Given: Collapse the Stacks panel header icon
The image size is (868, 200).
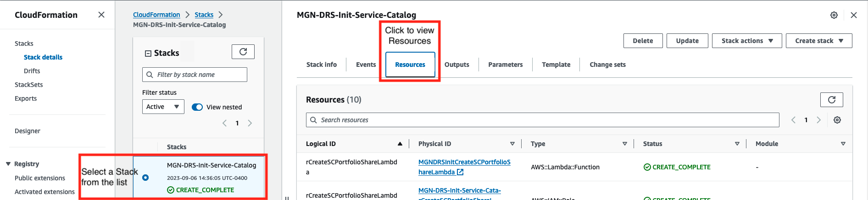Looking at the screenshot, I should [x=148, y=54].
